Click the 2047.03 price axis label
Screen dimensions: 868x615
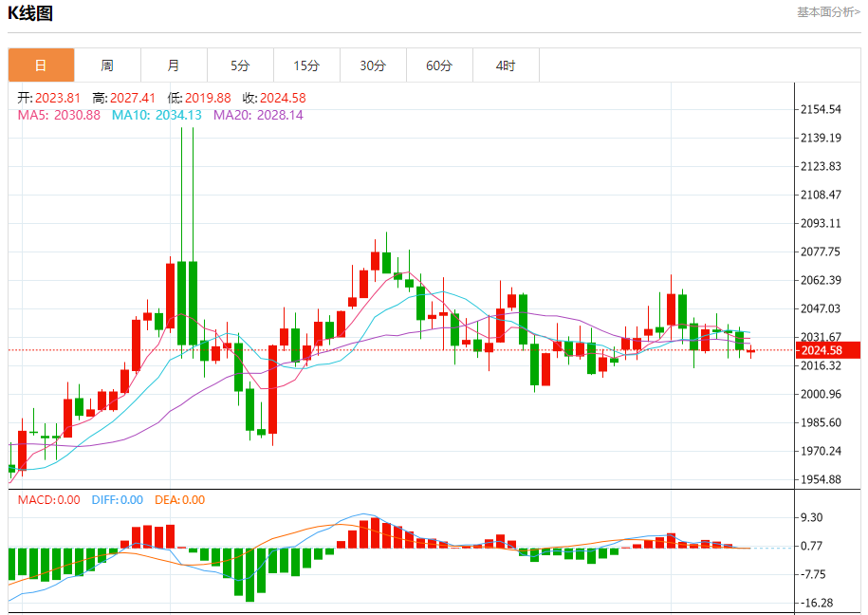(x=821, y=308)
